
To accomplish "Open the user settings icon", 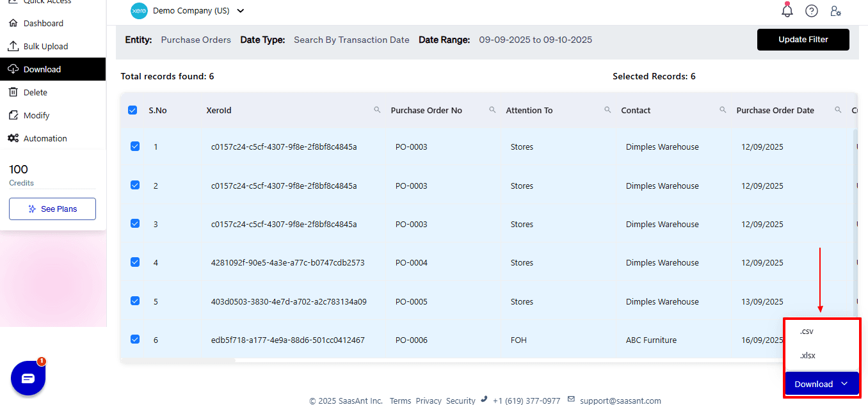I will [x=835, y=11].
